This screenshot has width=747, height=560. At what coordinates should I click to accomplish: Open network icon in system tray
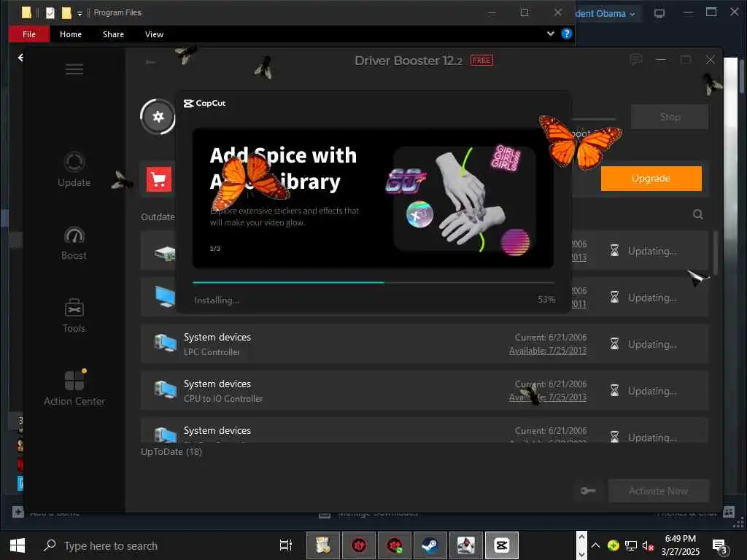click(x=631, y=545)
